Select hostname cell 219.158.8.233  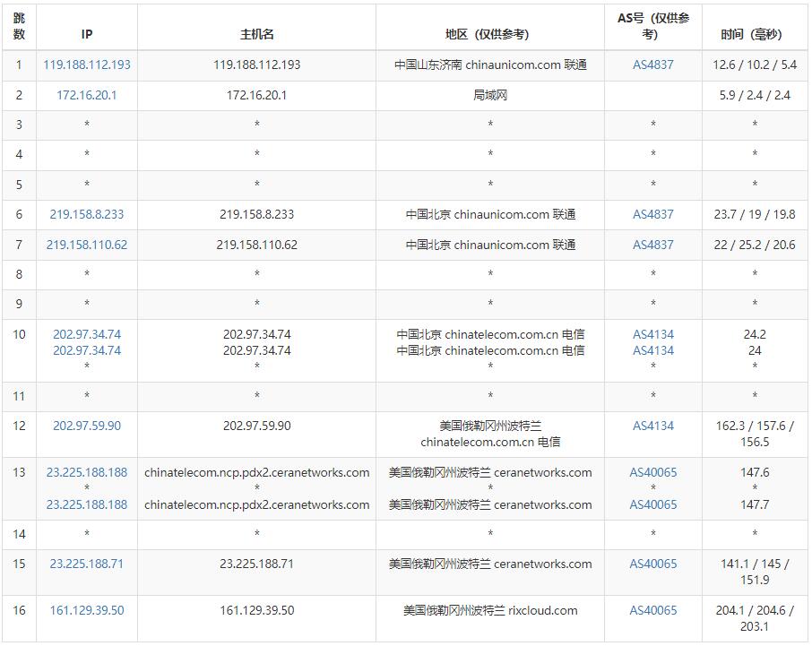257,214
